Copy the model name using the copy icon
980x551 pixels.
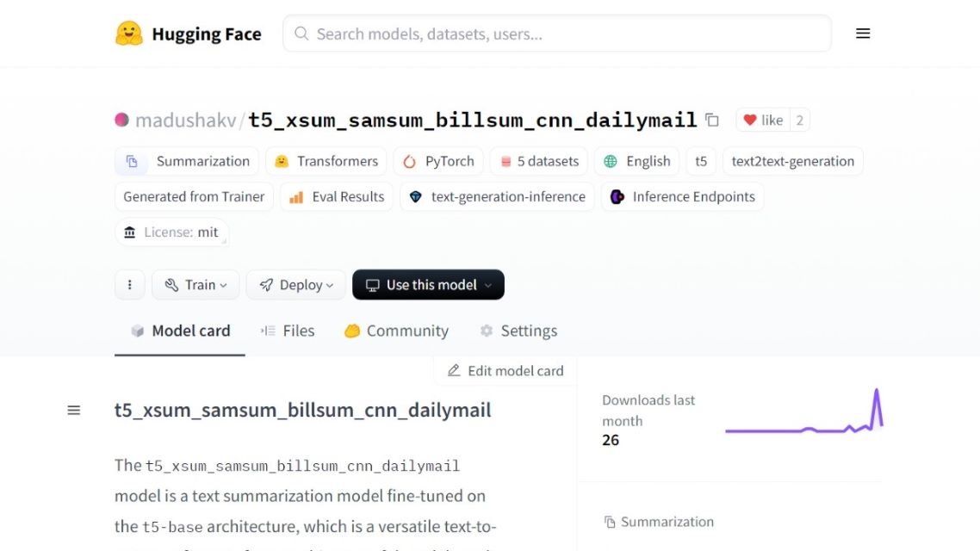pos(711,121)
